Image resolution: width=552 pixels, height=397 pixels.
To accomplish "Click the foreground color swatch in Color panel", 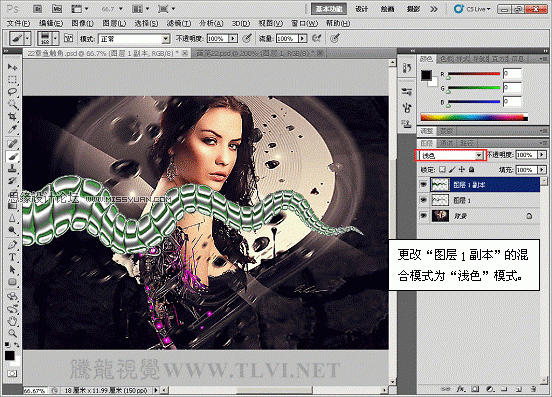I will (426, 75).
